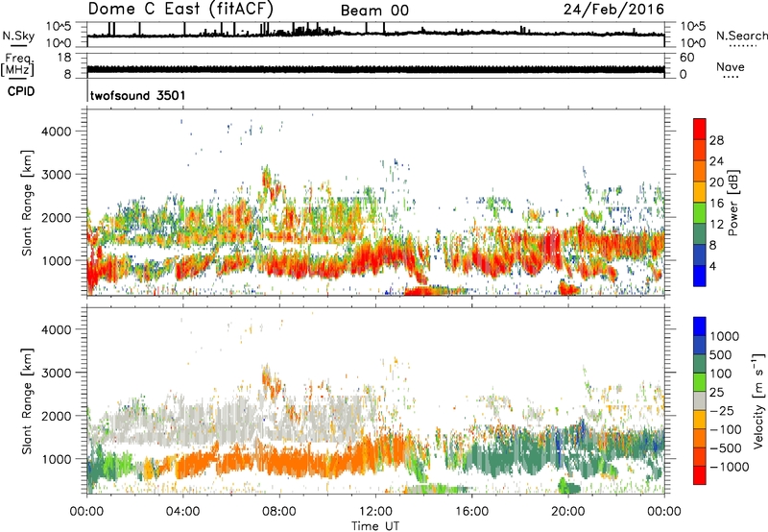
Task: Click the '12:00' time tick label
Action: coord(375,512)
